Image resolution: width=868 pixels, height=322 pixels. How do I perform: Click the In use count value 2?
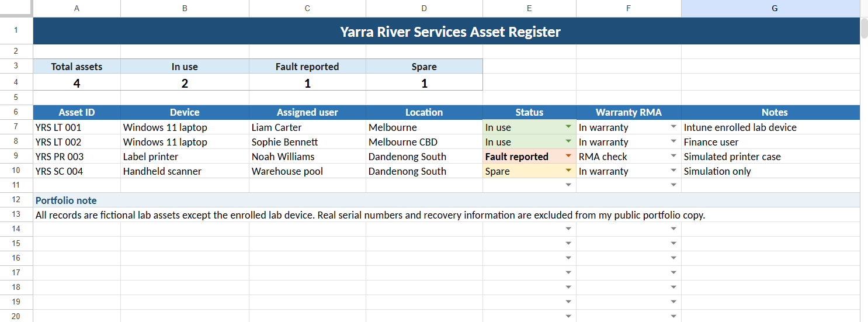[x=185, y=83]
